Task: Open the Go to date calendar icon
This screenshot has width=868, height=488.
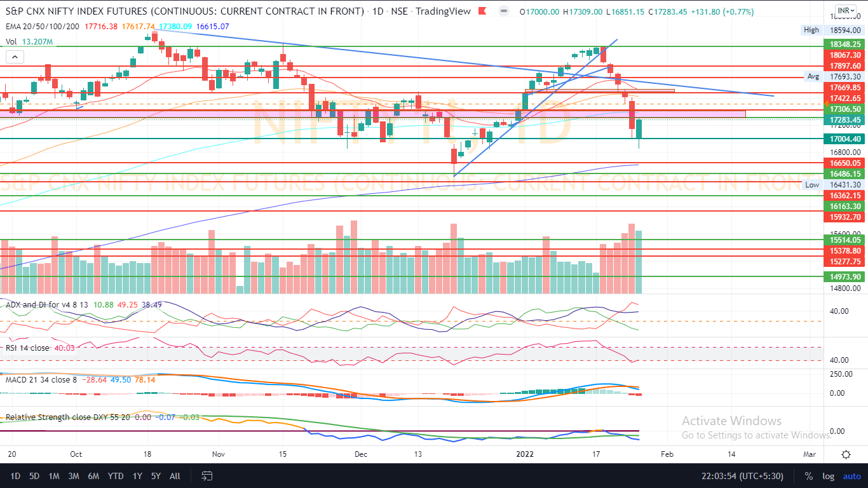Action: tap(207, 476)
